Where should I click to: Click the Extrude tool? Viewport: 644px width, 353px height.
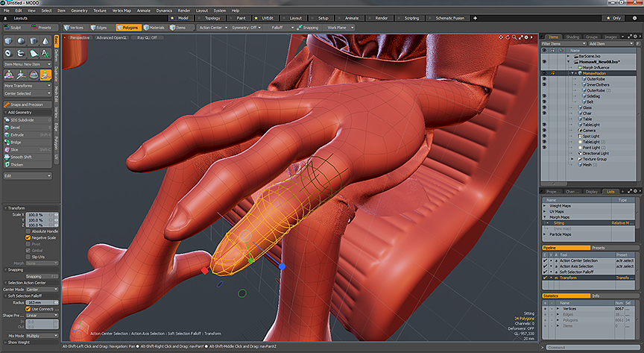(x=28, y=135)
